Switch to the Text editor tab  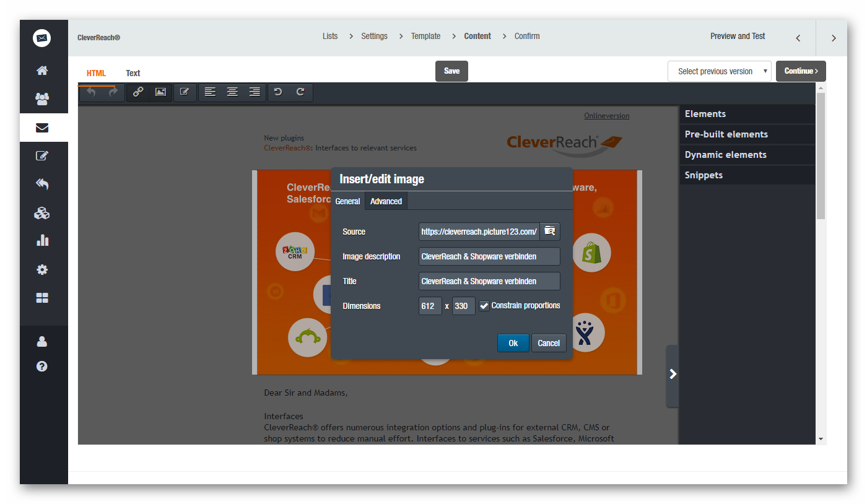click(x=133, y=73)
